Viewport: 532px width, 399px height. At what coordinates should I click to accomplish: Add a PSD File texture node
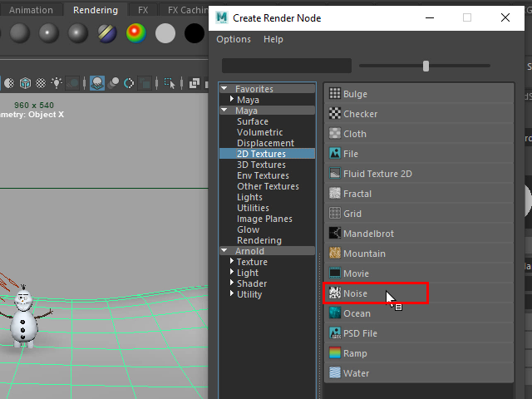pos(360,333)
